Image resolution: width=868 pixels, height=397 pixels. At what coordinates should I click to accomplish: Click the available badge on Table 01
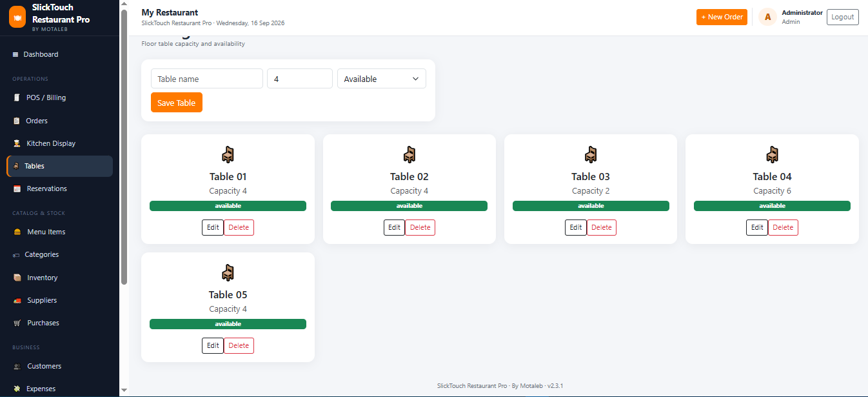(x=228, y=206)
